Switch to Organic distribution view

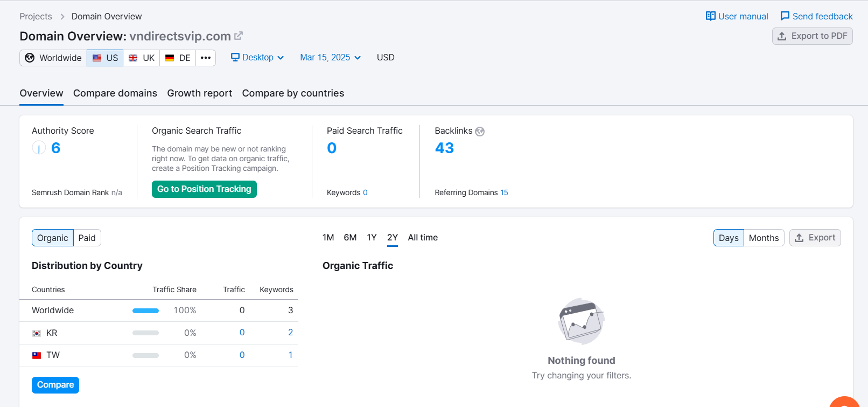(x=53, y=238)
